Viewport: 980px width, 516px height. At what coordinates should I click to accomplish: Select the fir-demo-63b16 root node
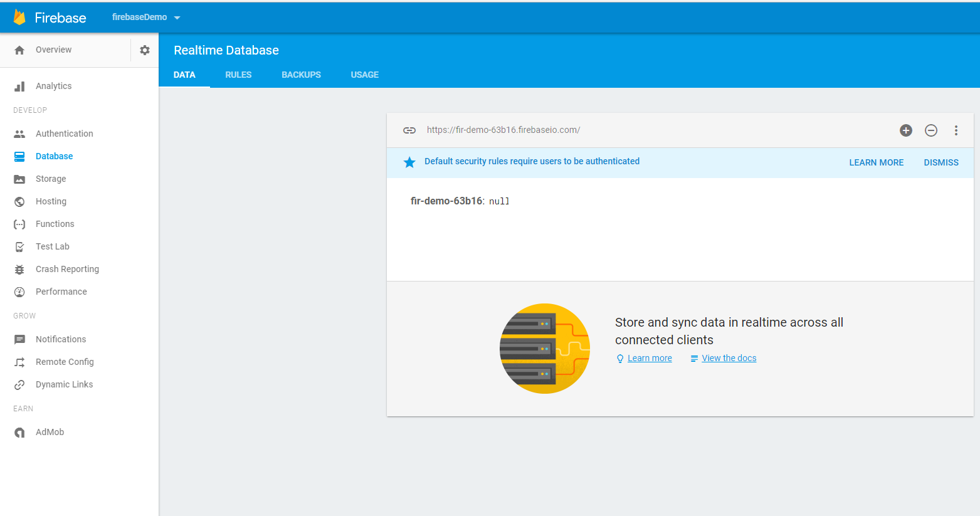pos(446,201)
